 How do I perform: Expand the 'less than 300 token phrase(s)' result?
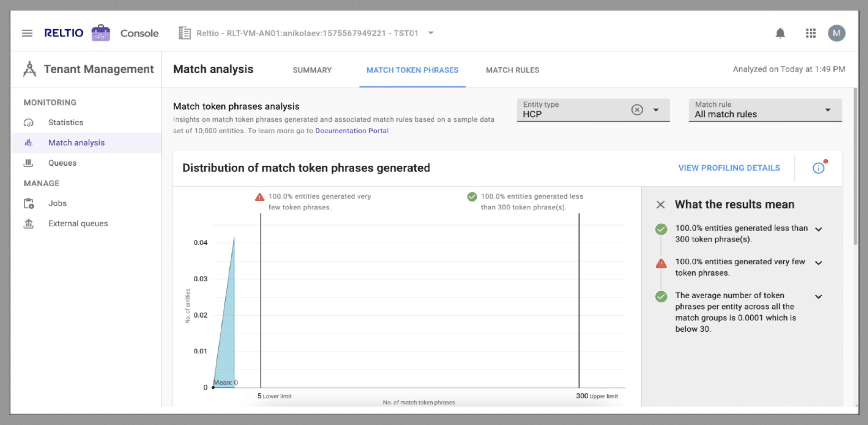(x=818, y=229)
